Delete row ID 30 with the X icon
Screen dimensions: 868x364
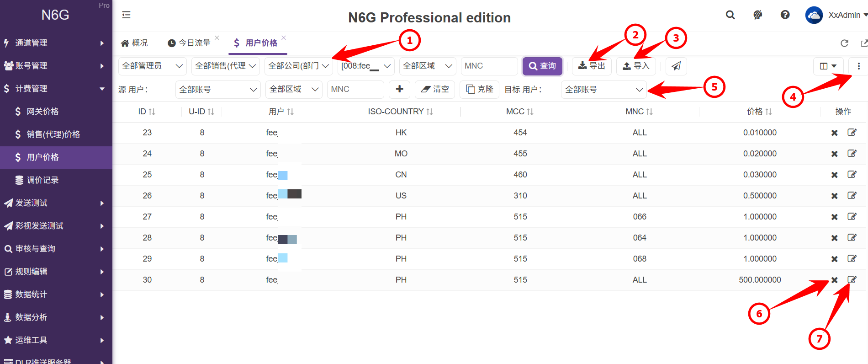(834, 280)
